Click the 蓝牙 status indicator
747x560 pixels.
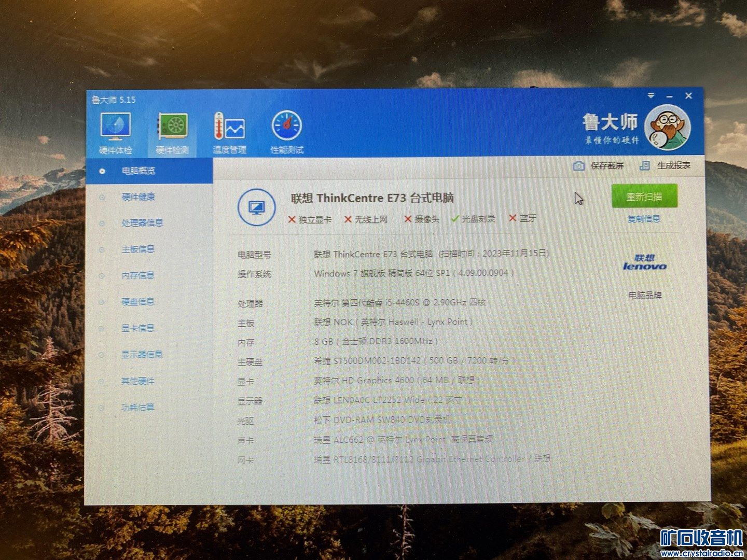pos(523,218)
